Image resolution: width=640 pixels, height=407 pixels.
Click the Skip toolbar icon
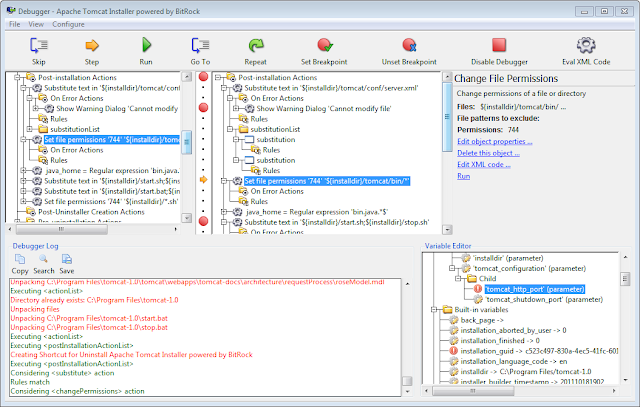coord(39,45)
